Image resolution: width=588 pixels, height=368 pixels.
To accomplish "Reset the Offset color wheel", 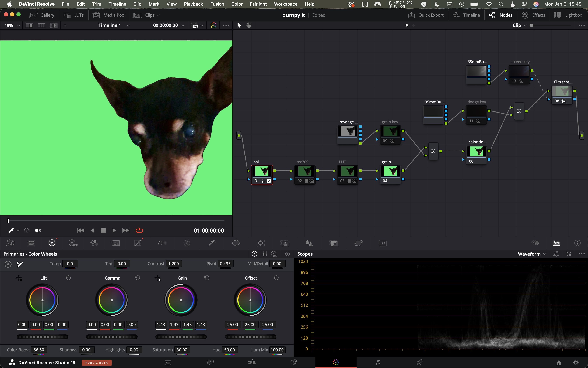I will 276,278.
